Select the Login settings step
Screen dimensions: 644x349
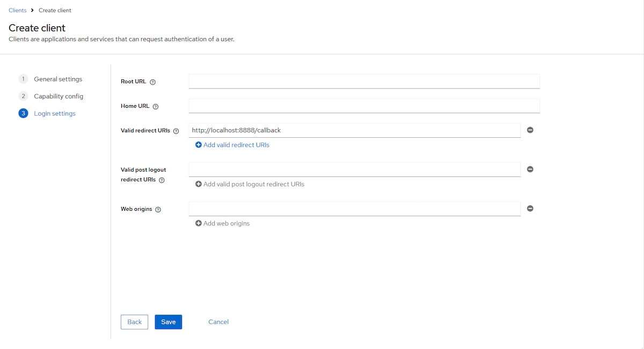(54, 114)
